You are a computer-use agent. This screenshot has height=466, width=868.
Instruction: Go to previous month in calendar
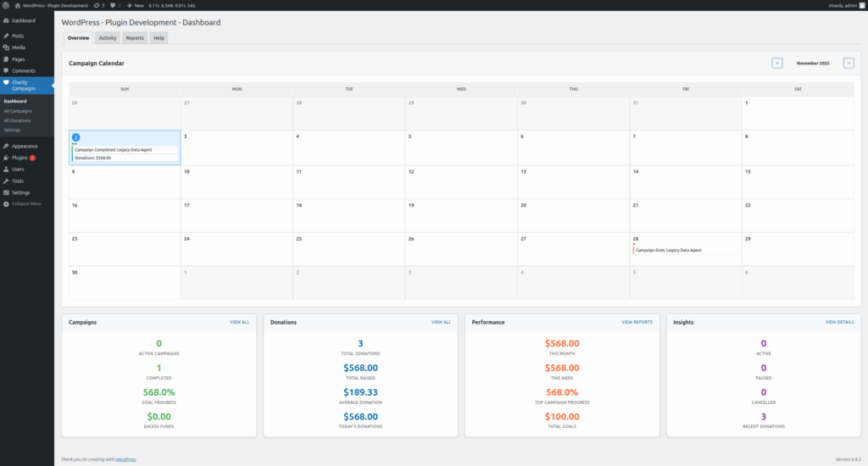coord(777,63)
